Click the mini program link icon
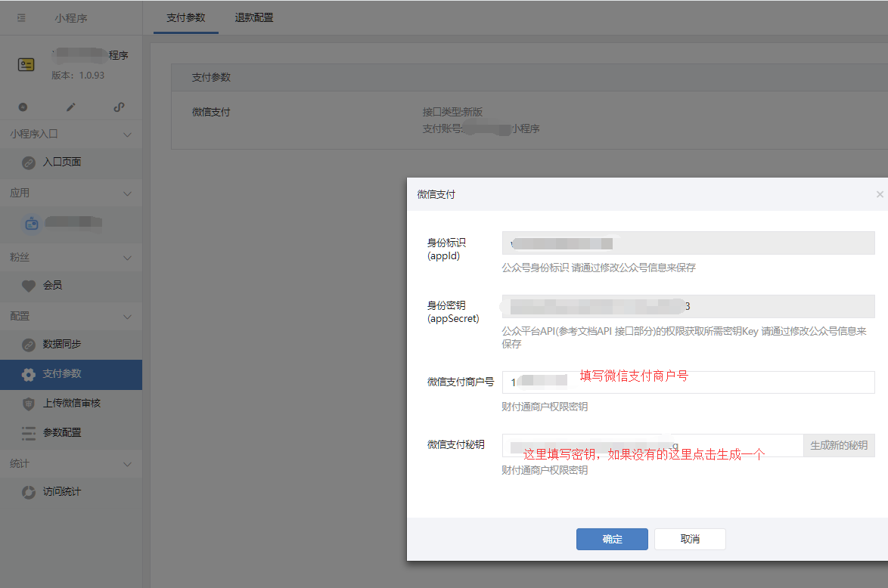The height and width of the screenshot is (588, 888). coord(119,107)
